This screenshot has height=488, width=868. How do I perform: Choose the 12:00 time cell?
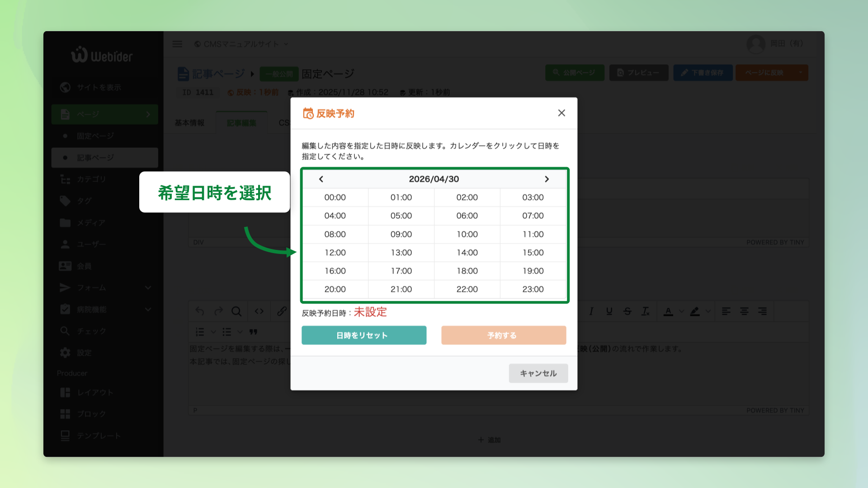pyautogui.click(x=335, y=253)
